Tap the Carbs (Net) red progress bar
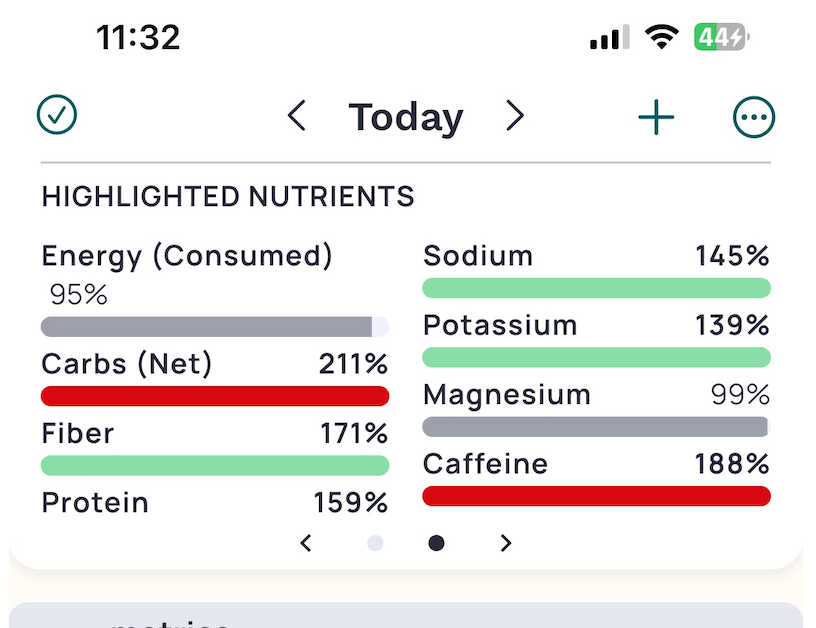 [214, 396]
